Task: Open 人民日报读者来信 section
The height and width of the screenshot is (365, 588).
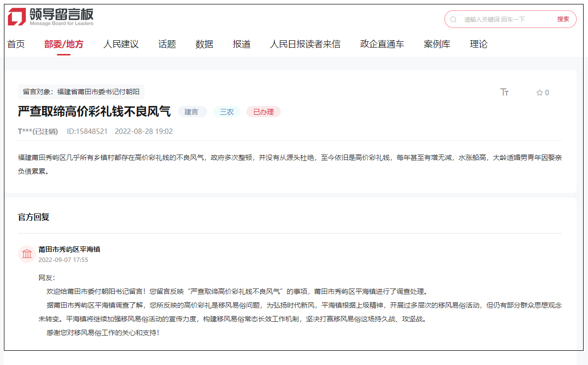Action: 305,44
